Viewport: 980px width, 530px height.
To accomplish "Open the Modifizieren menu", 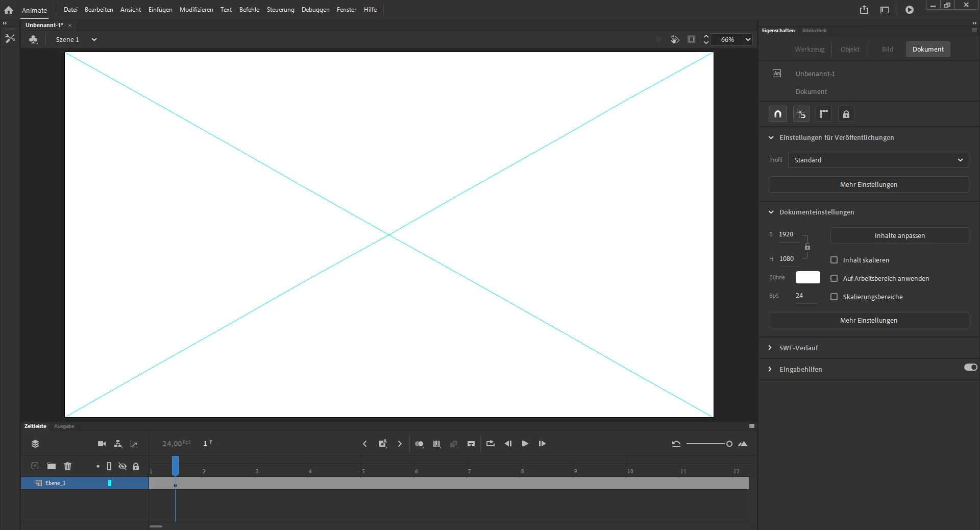I will pos(196,10).
